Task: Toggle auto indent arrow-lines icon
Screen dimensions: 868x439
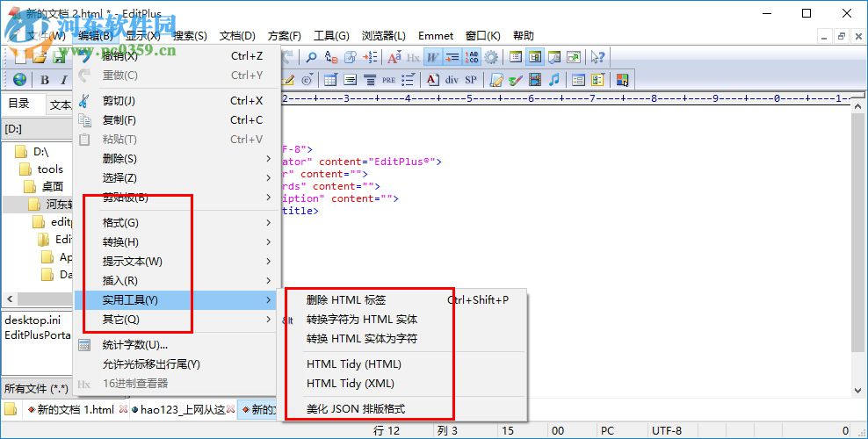Action: click(452, 57)
